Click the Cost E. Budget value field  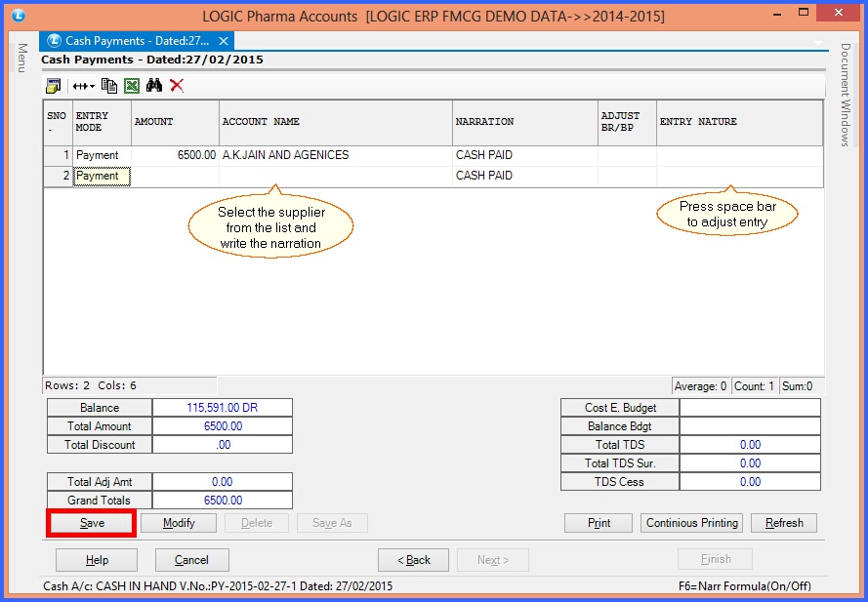[x=750, y=408]
